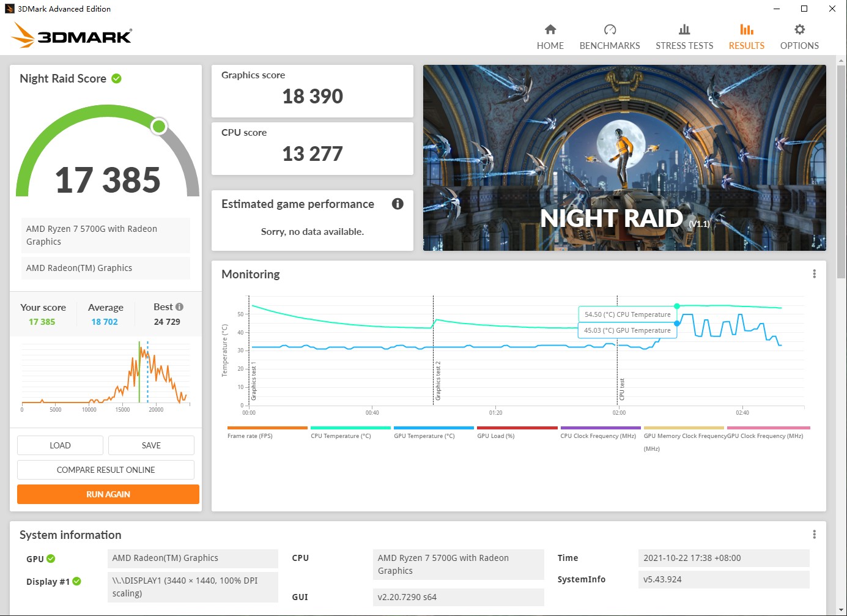Click Your score value 17 385
The width and height of the screenshot is (847, 616).
[42, 322]
